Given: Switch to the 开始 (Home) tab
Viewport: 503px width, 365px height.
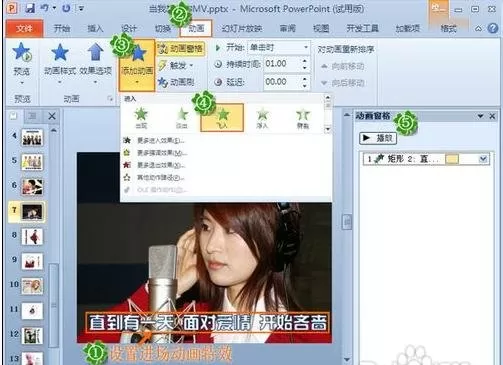Looking at the screenshot, I should pos(62,28).
